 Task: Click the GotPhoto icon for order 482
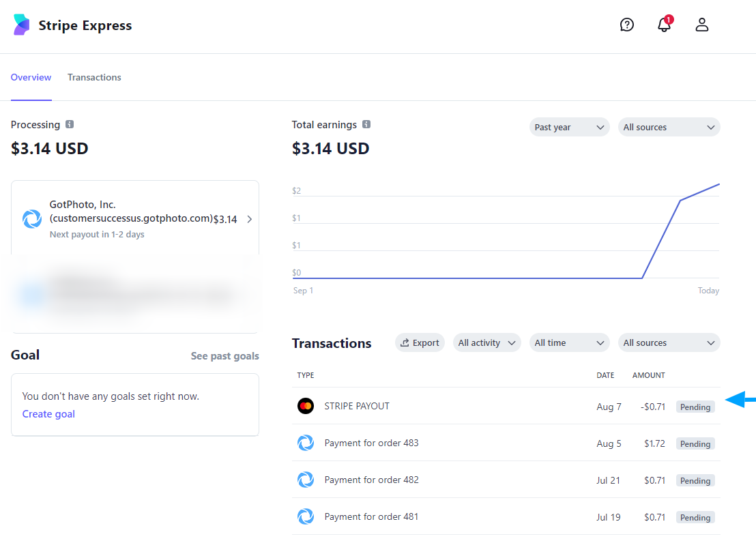click(305, 480)
